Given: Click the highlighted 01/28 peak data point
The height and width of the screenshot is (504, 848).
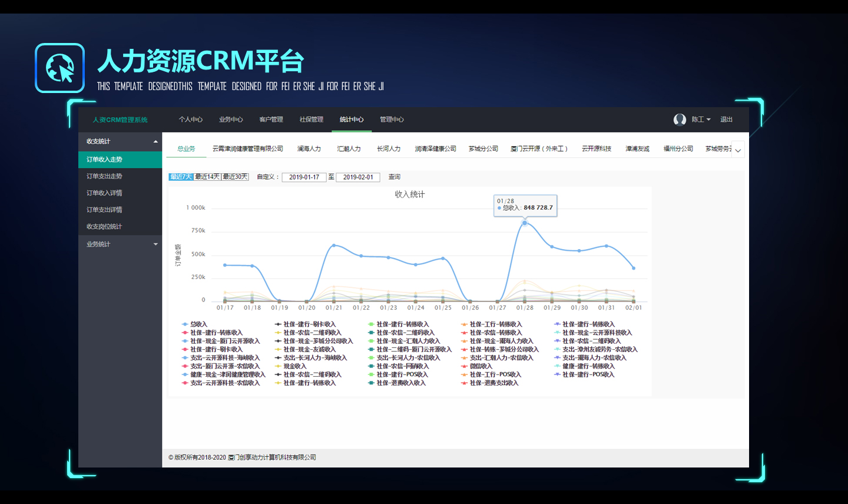Looking at the screenshot, I should tap(525, 223).
